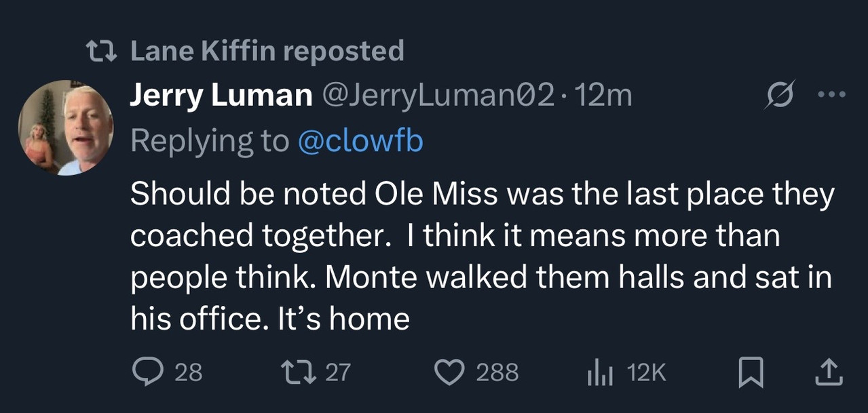The width and height of the screenshot is (868, 413).
Task: Click the 12m timestamp
Action: [x=603, y=96]
